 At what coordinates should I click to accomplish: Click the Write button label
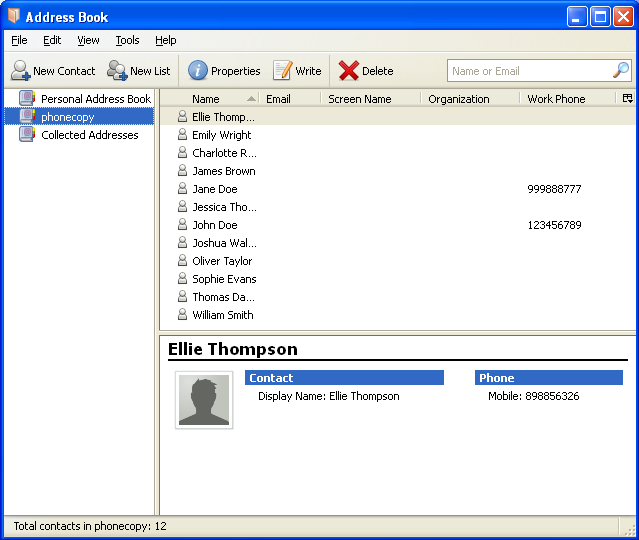(x=308, y=71)
